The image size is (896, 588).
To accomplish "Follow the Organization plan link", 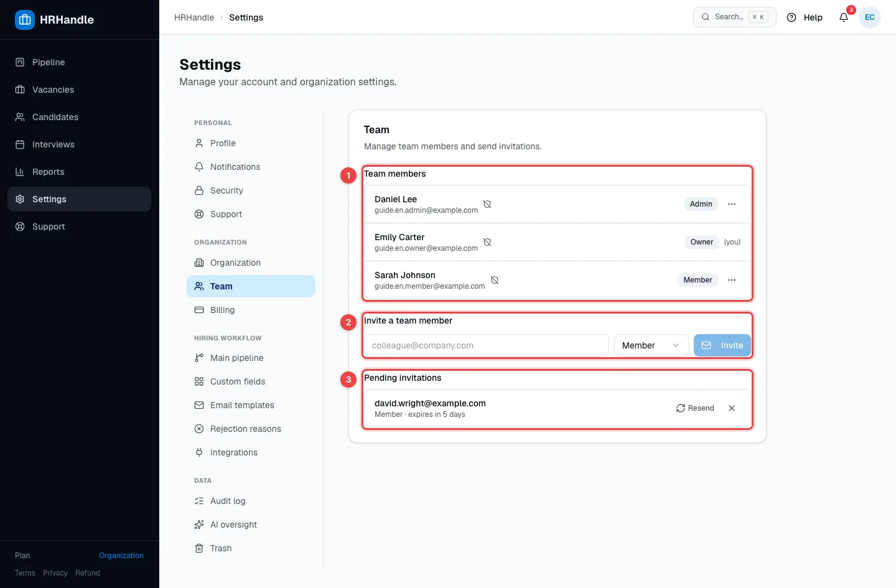I will coord(121,556).
